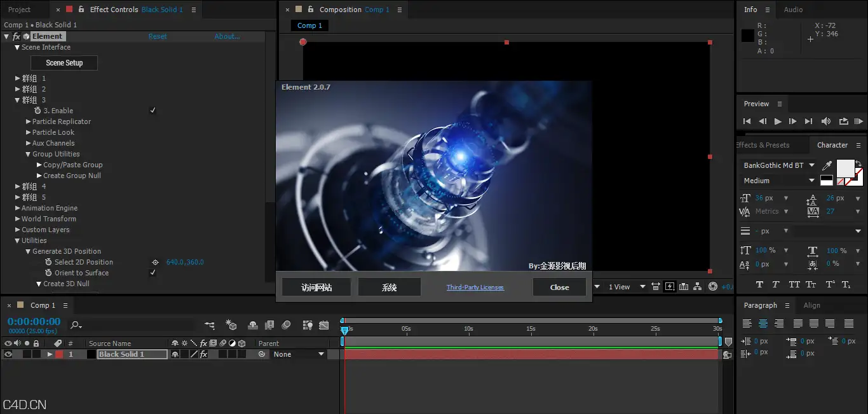Expand Particle Replicator section

click(29, 121)
